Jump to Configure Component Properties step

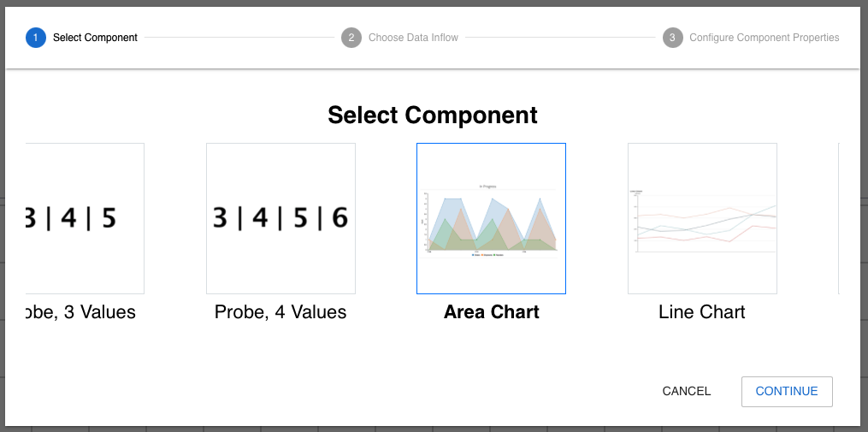[x=764, y=38]
